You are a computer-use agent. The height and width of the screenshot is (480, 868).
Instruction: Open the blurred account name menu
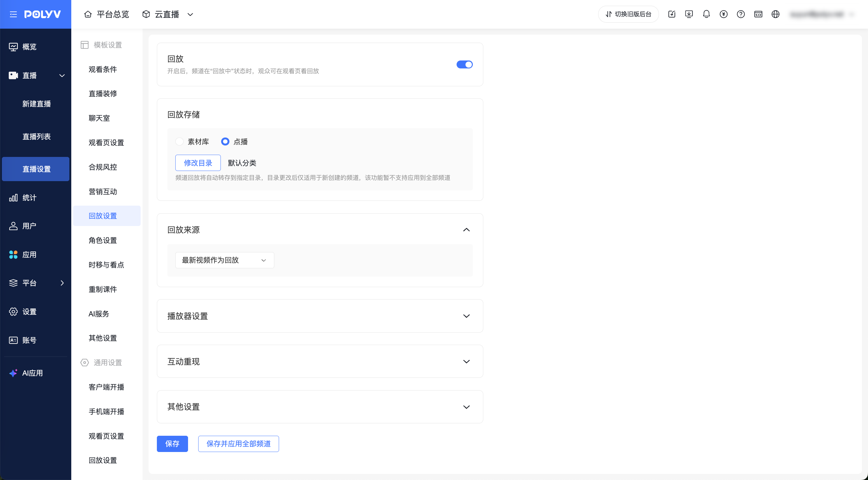tap(822, 14)
